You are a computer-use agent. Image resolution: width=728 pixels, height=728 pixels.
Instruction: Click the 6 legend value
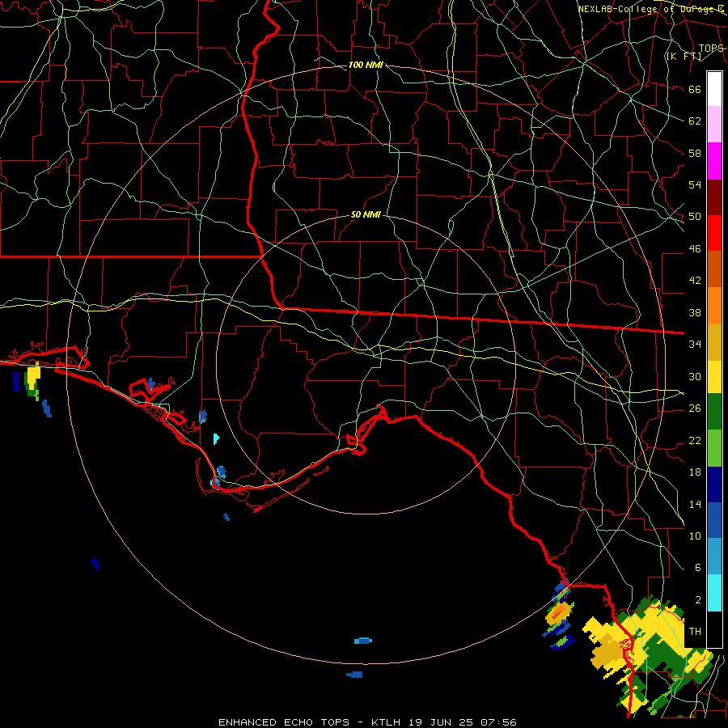pyautogui.click(x=697, y=568)
